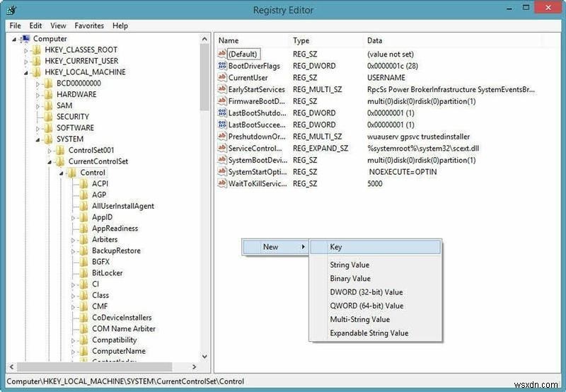Click the tree pane scroll down arrow
This screenshot has width=566, height=392.
click(204, 357)
